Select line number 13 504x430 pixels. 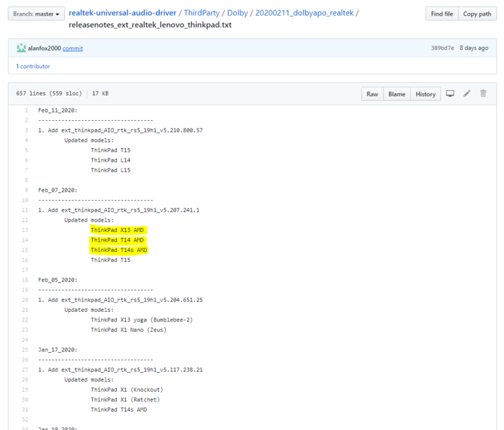25,230
